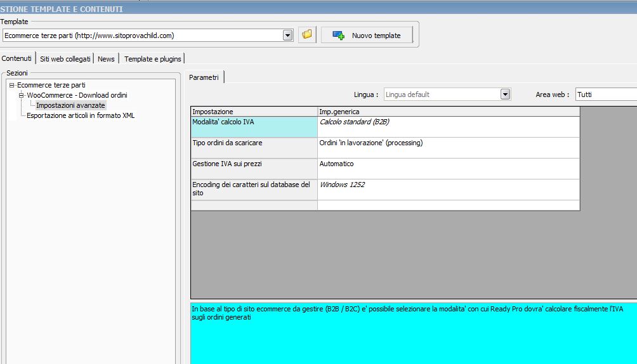
Task: Click the yellow folder icon beside template dropdown
Action: [307, 35]
